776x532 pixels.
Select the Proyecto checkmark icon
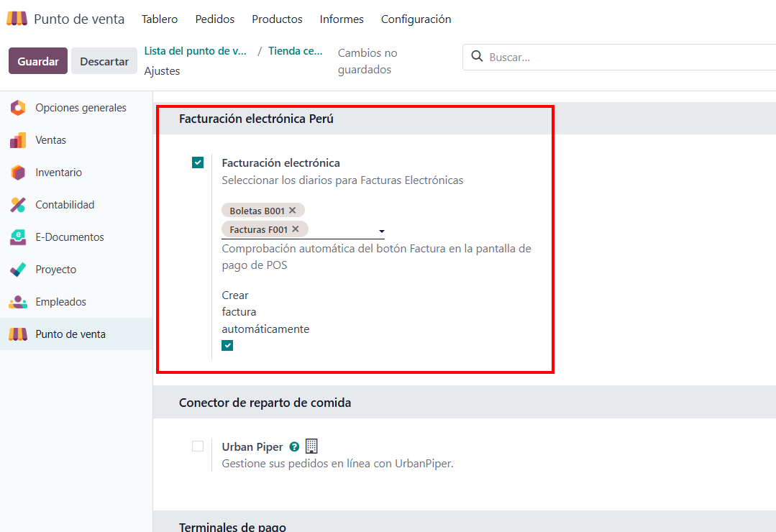(18, 270)
